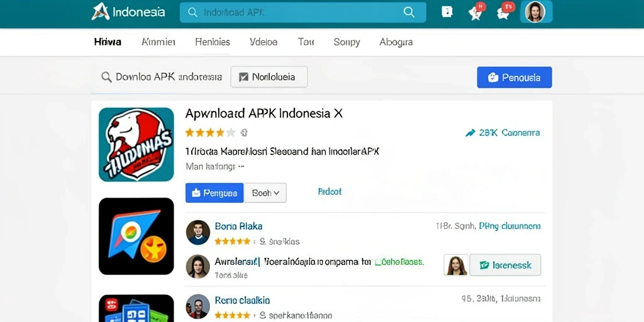Toggle the Norilolueia checkbox button
Image resolution: width=644 pixels, height=322 pixels.
(x=269, y=77)
